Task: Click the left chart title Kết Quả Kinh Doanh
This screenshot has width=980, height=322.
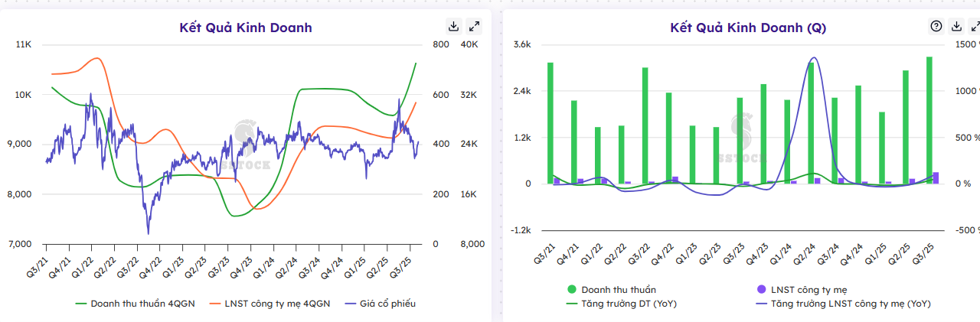Action: [x=246, y=28]
